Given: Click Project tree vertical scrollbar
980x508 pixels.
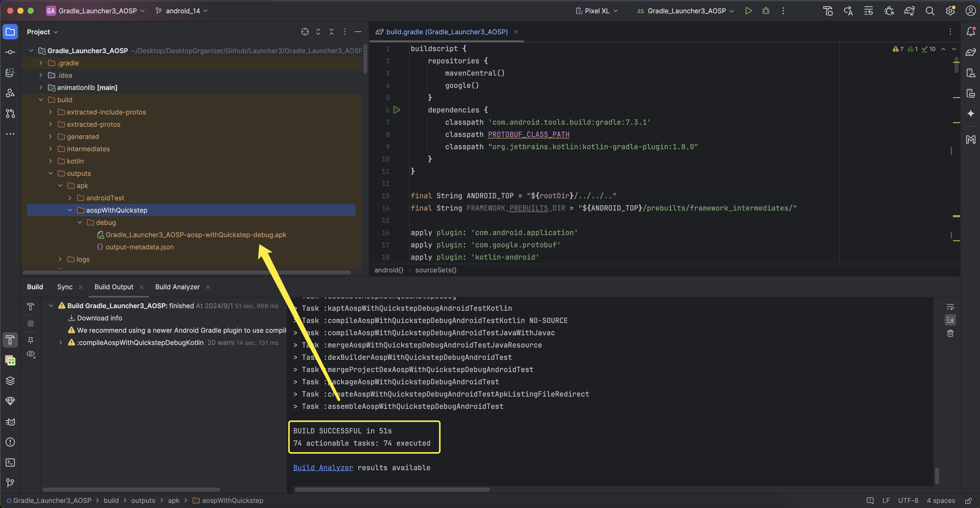Looking at the screenshot, I should coord(365,59).
